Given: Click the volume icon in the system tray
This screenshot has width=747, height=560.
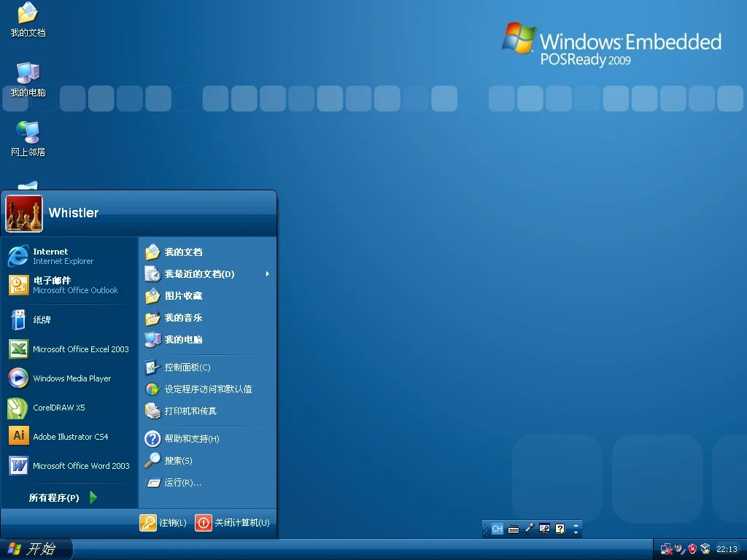Looking at the screenshot, I should (x=678, y=549).
